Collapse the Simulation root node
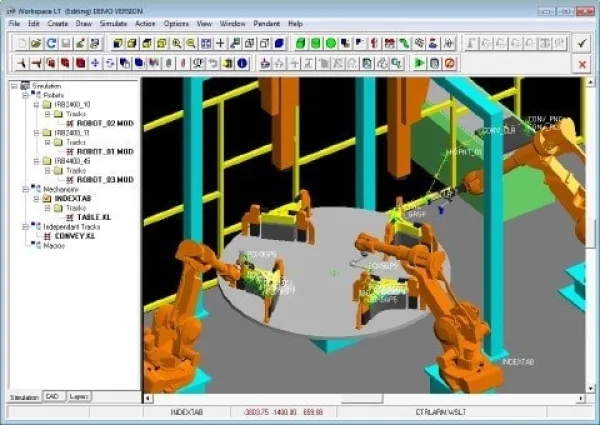 pos(14,86)
